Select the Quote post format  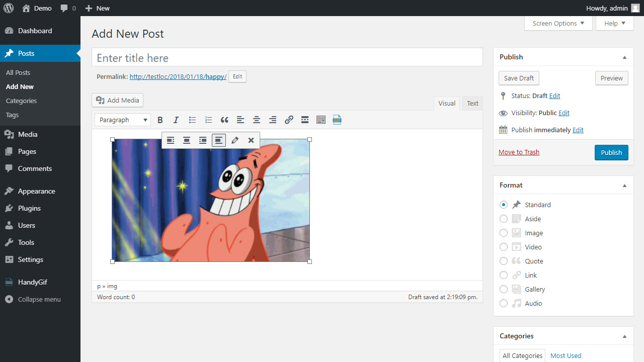(504, 261)
